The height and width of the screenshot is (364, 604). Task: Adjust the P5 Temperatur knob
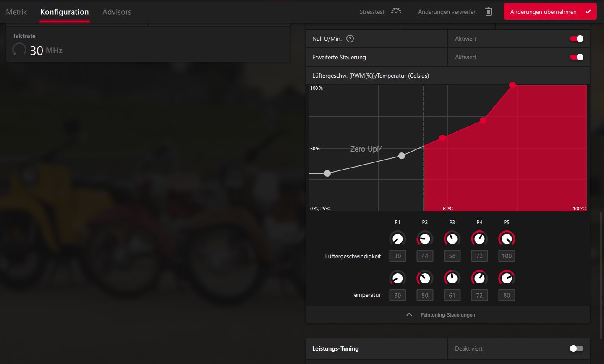click(x=507, y=278)
